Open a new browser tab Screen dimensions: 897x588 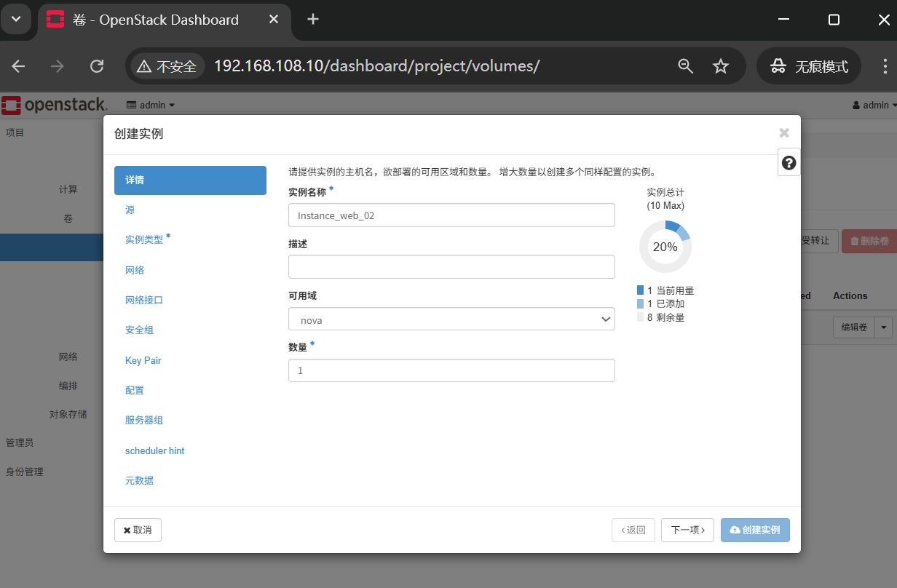coord(313,19)
